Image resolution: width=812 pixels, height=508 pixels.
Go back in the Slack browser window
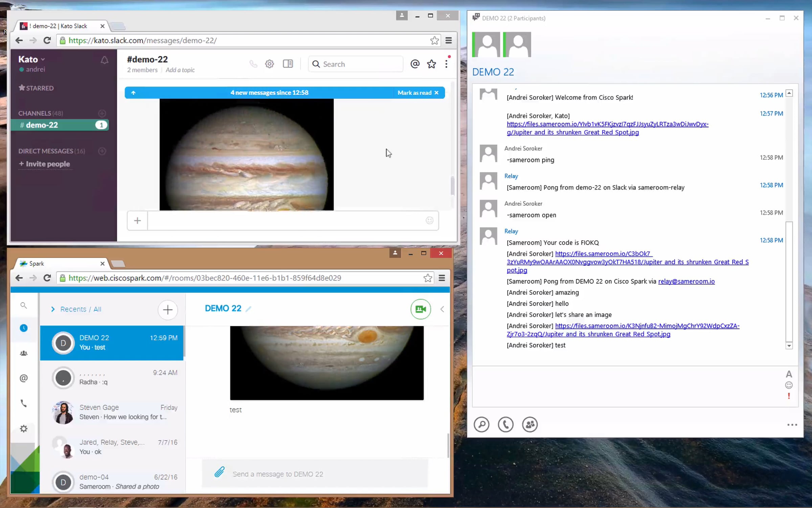(19, 41)
